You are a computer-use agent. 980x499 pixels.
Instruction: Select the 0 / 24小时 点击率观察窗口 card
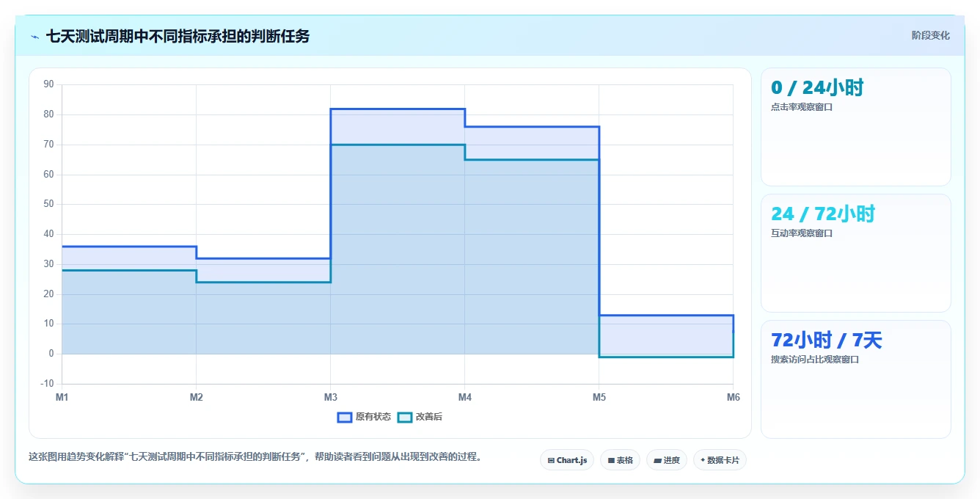(856, 127)
